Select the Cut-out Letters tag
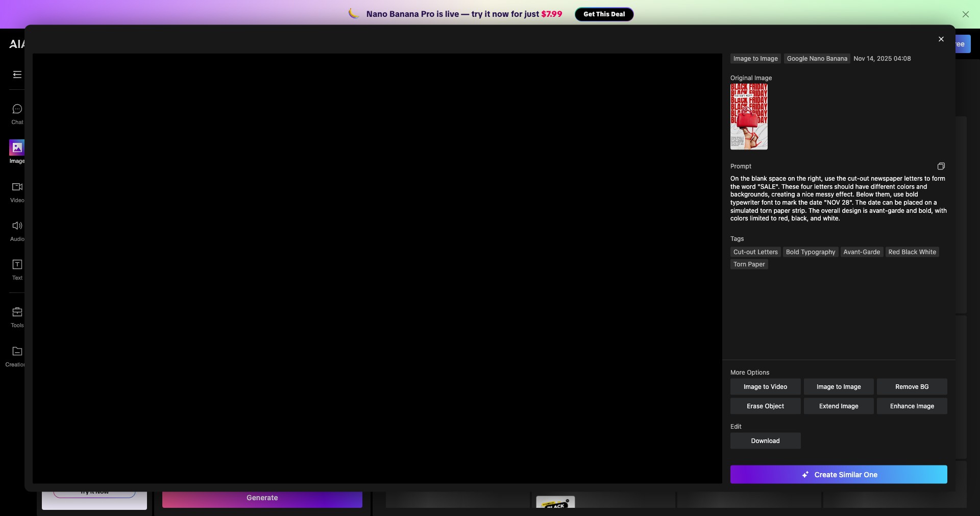This screenshot has width=980, height=516. (x=755, y=252)
